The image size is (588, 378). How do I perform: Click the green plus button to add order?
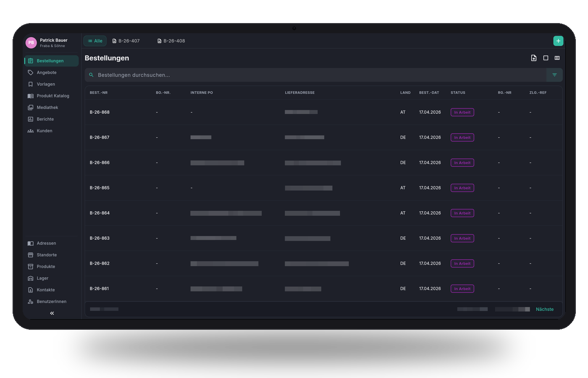(x=558, y=41)
